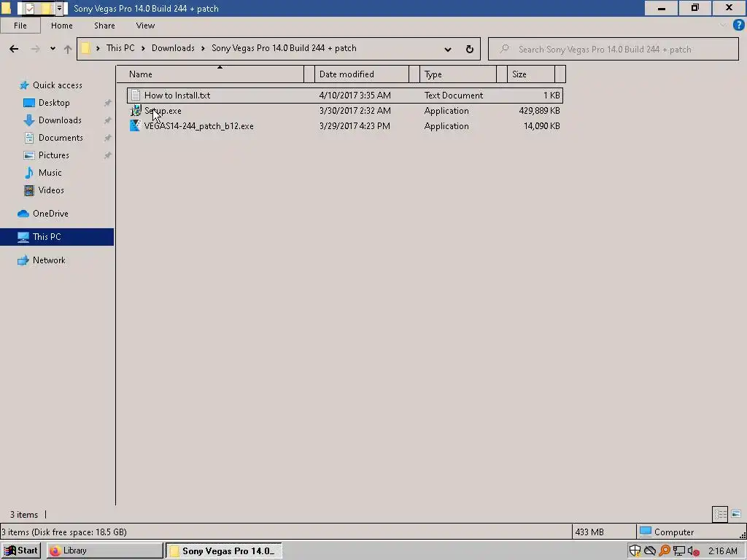This screenshot has height=560, width=747.
Task: Expand address bar history dropdown
Action: click(447, 49)
